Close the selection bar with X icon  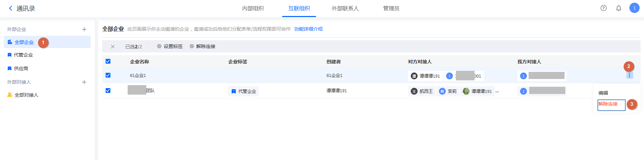(113, 47)
